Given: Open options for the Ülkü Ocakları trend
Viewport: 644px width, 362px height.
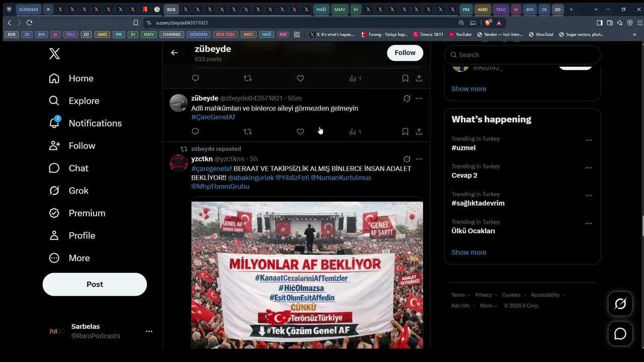Looking at the screenshot, I should click(589, 223).
